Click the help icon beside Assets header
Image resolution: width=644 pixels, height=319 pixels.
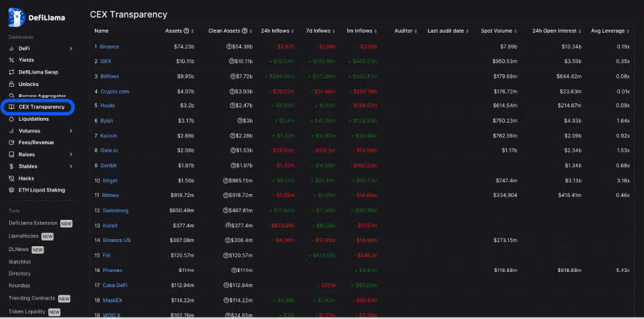[x=187, y=31]
